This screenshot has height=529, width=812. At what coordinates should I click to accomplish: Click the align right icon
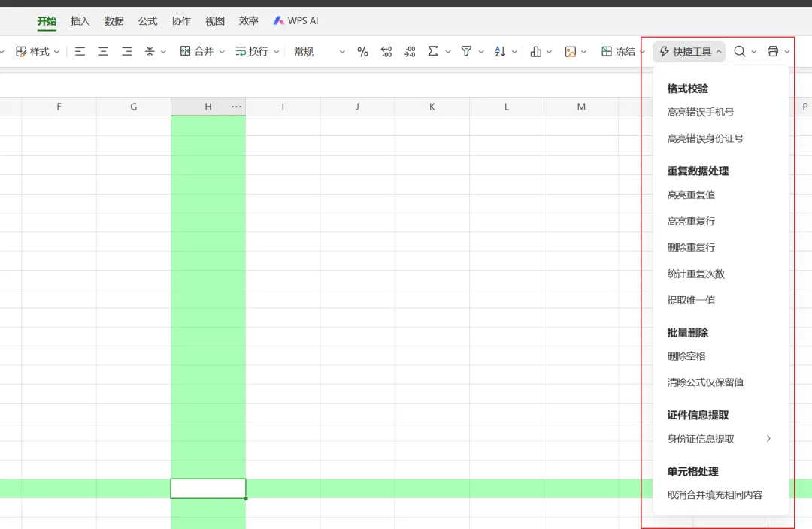[127, 51]
